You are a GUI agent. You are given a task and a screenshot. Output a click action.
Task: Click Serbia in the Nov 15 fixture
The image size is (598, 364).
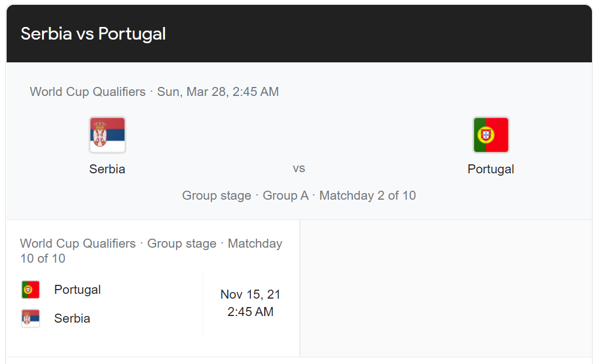pos(72,318)
